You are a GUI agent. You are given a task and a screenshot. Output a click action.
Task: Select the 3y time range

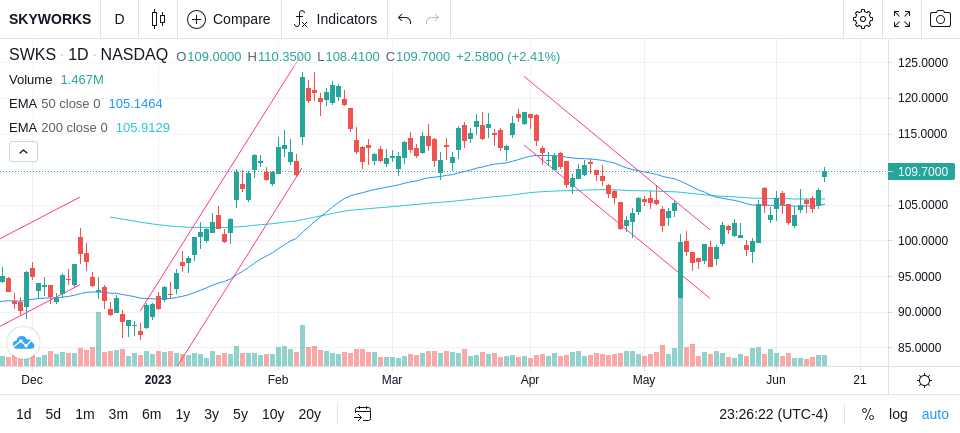click(x=211, y=415)
